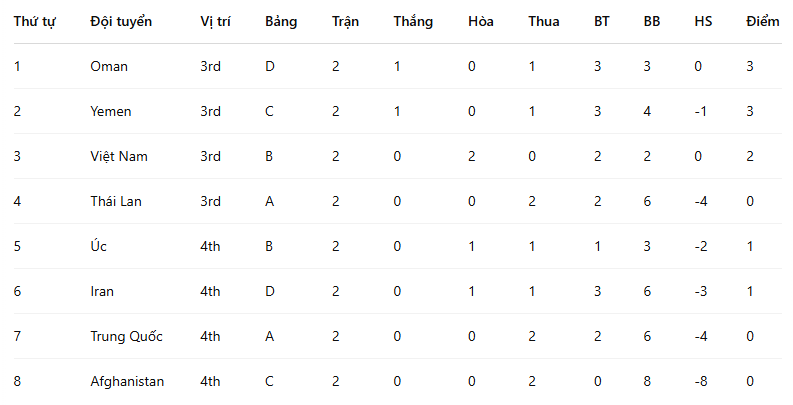
Task: Click the 'Bảng' column header
Action: click(281, 22)
